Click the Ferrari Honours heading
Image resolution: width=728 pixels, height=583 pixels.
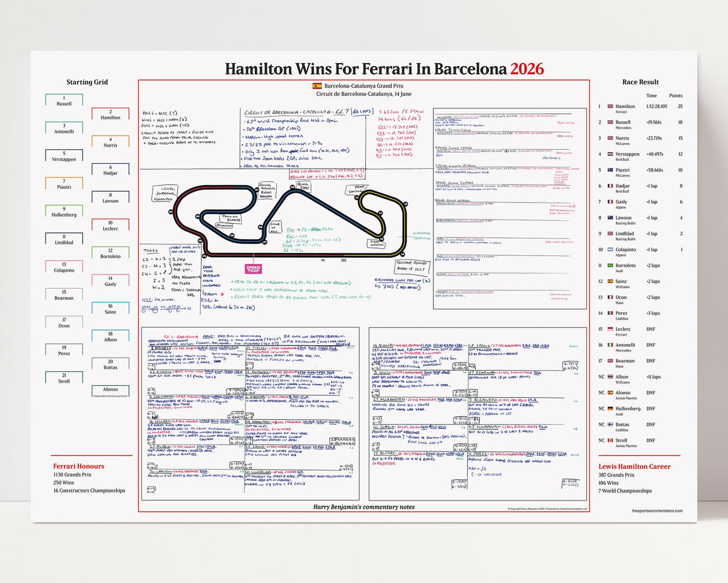[x=78, y=466]
